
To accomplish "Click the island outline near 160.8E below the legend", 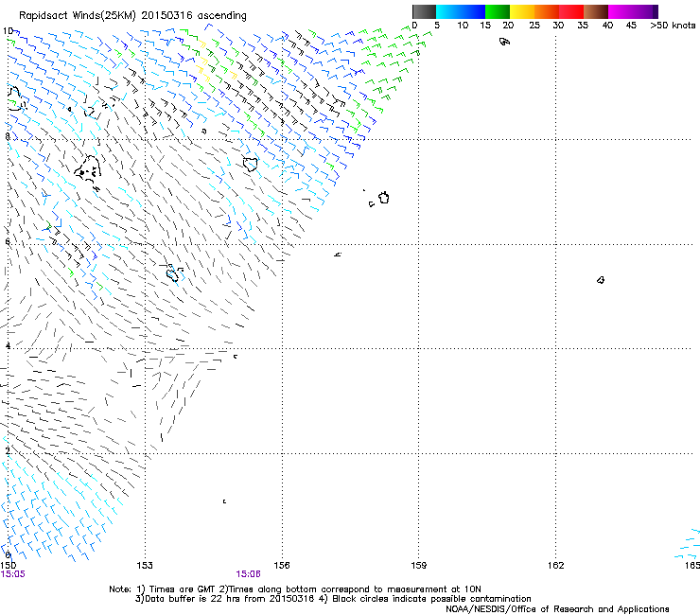I will point(504,42).
